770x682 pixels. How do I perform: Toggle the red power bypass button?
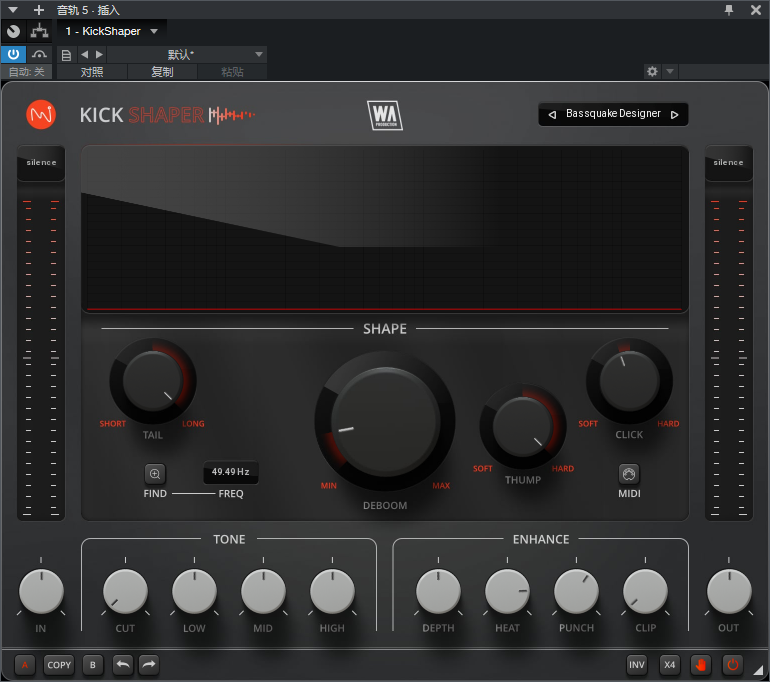click(732, 665)
